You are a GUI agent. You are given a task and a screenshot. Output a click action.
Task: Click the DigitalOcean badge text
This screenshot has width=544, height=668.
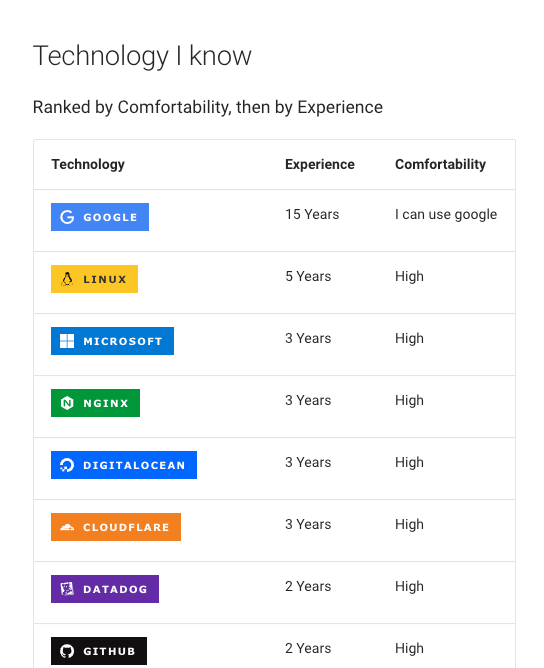click(134, 465)
